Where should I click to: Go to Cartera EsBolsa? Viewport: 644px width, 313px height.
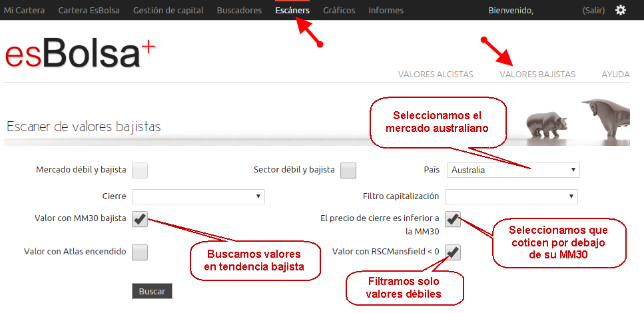click(x=89, y=10)
